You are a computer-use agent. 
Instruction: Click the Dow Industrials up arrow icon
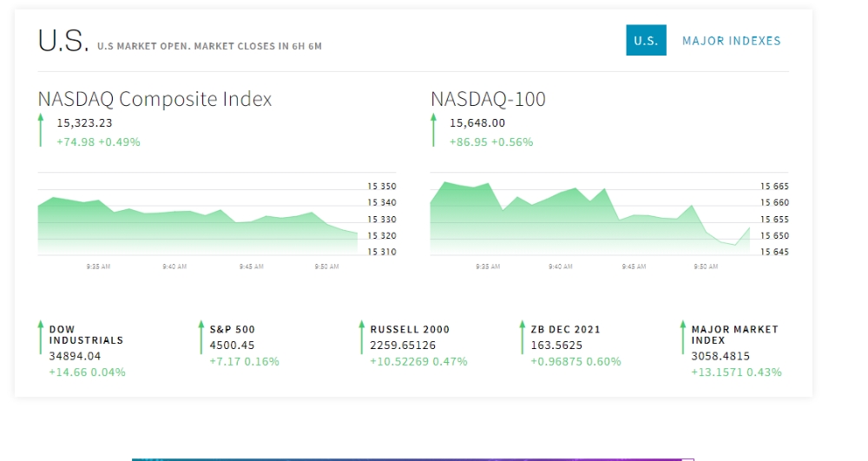coord(41,337)
